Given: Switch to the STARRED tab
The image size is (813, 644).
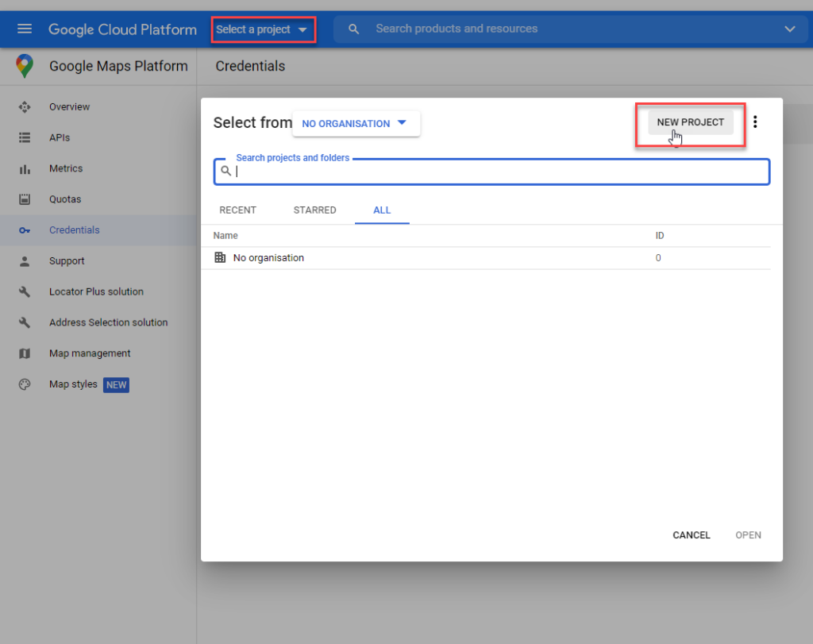Looking at the screenshot, I should coord(314,210).
